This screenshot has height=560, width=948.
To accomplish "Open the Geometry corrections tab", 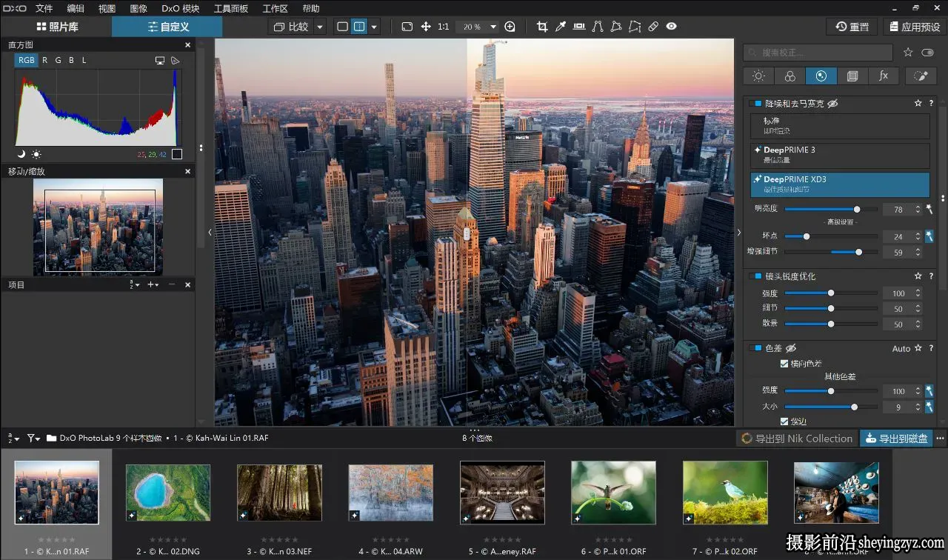I will (852, 76).
